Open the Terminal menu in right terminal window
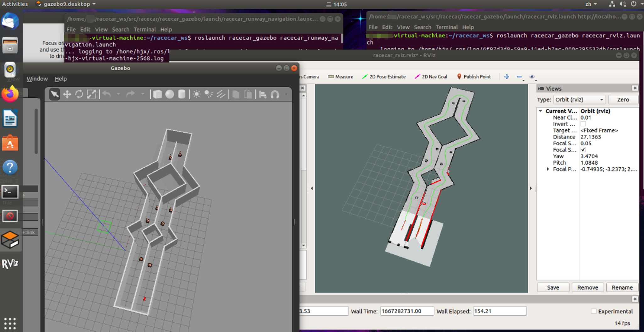Viewport: 644px width, 332px height. point(447,27)
